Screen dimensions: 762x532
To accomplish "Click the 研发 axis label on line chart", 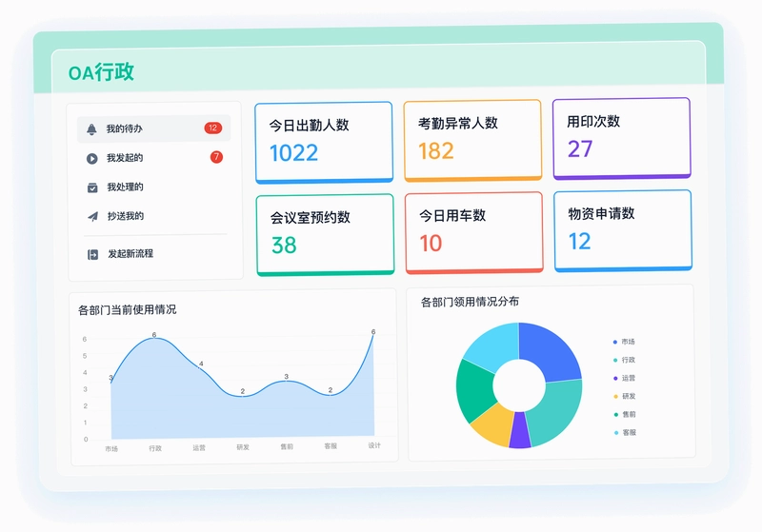I will (x=243, y=447).
